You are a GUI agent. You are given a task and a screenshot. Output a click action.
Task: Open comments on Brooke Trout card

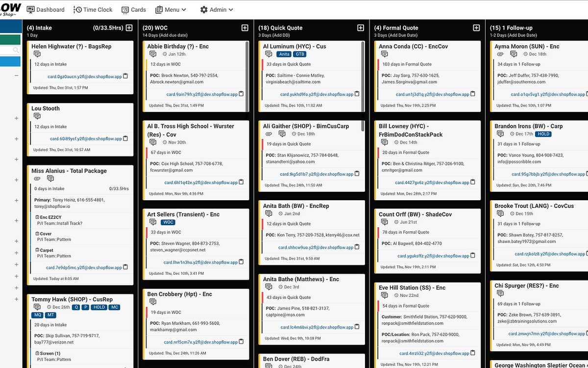point(500,214)
